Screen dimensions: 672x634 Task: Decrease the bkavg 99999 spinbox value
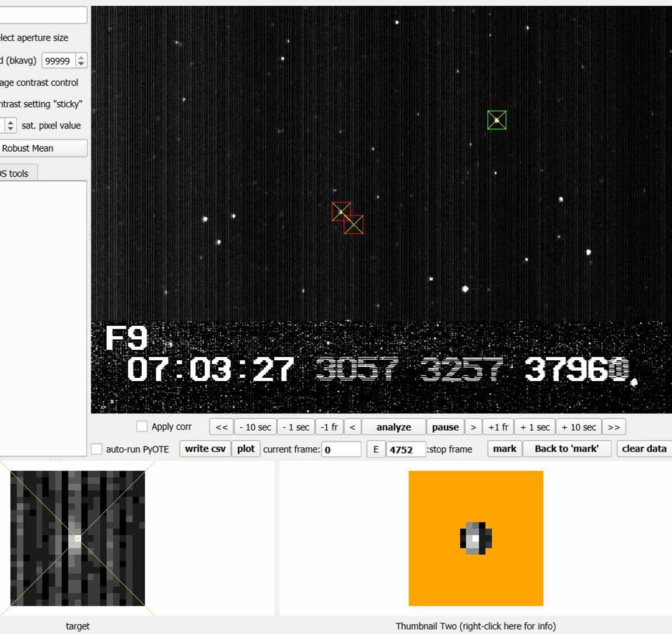[x=81, y=64]
